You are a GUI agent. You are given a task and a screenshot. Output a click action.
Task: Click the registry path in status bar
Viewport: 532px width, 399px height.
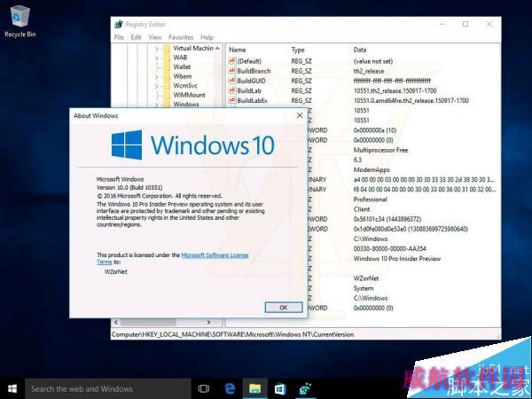[232, 334]
